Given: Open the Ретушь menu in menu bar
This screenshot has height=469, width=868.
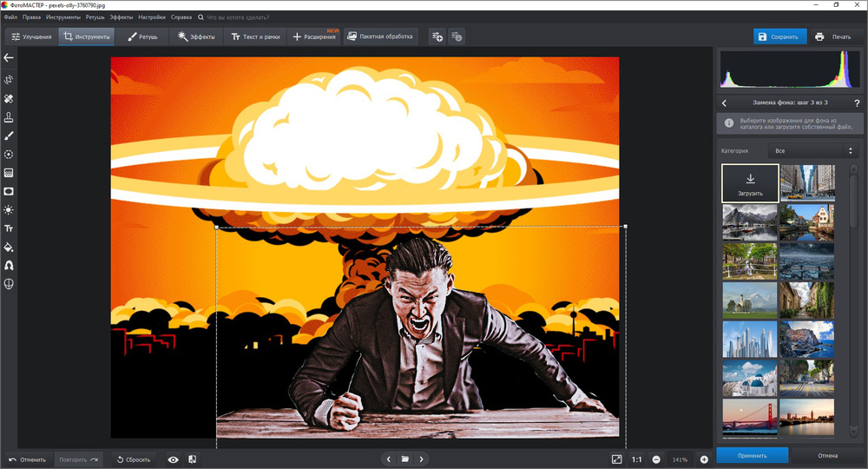Looking at the screenshot, I should click(x=95, y=17).
